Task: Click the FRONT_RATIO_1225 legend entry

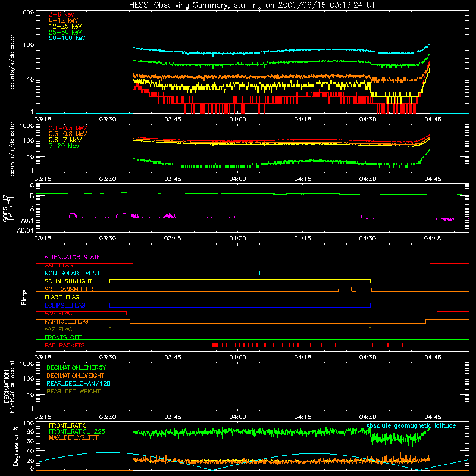Action: 77,431
